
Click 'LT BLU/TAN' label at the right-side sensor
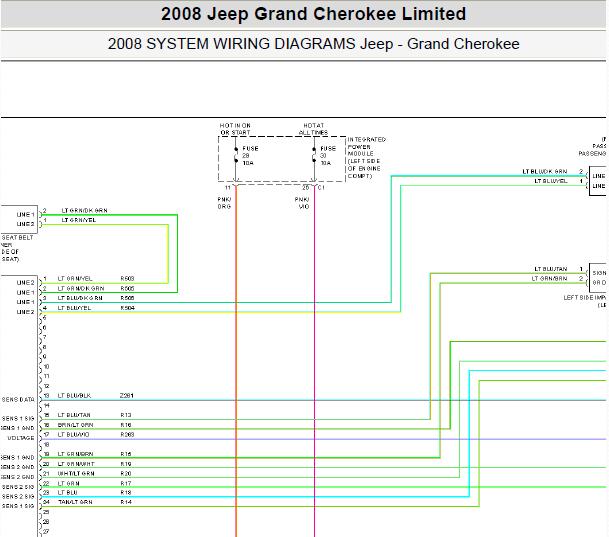(x=551, y=269)
